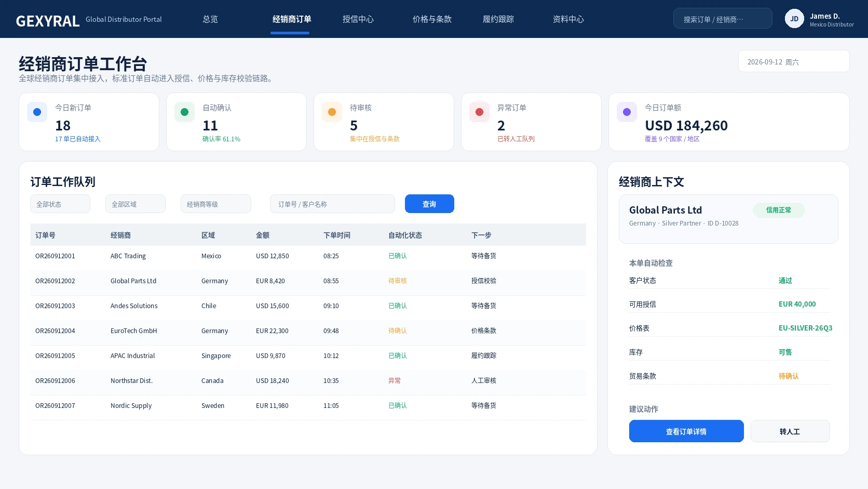Click the orange dot icon on 待审核 card
Image resolution: width=868 pixels, height=489 pixels.
tap(332, 112)
